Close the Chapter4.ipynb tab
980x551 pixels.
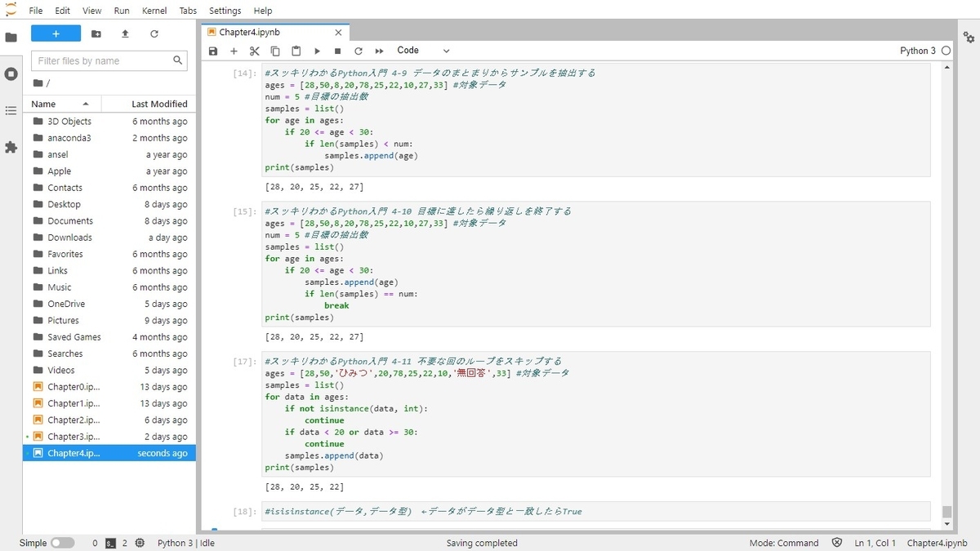point(338,33)
